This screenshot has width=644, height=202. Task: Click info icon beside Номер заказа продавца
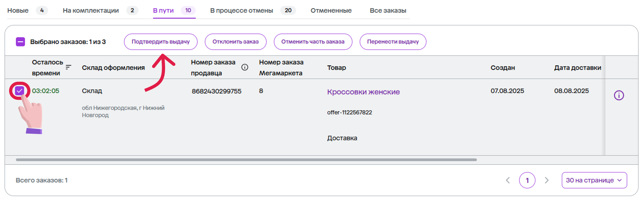245,67
